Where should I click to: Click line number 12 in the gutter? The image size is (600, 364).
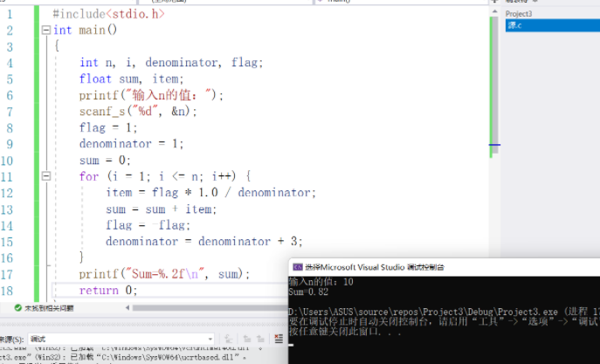tap(7, 193)
